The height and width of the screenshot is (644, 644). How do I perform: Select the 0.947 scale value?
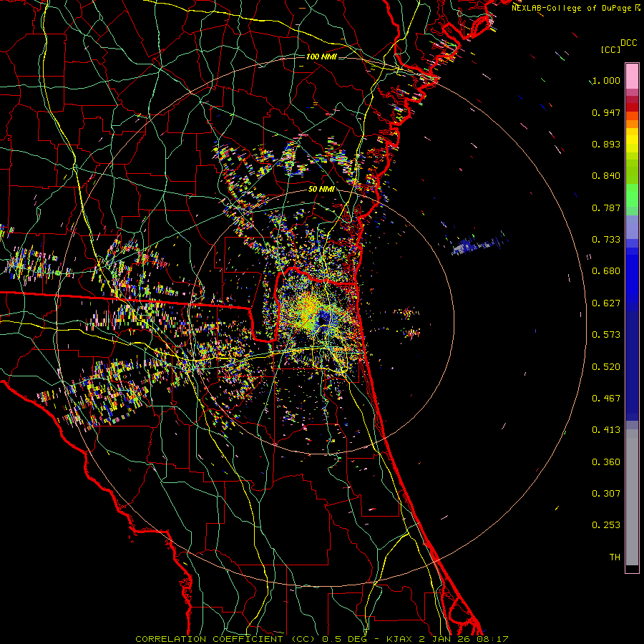point(606,112)
